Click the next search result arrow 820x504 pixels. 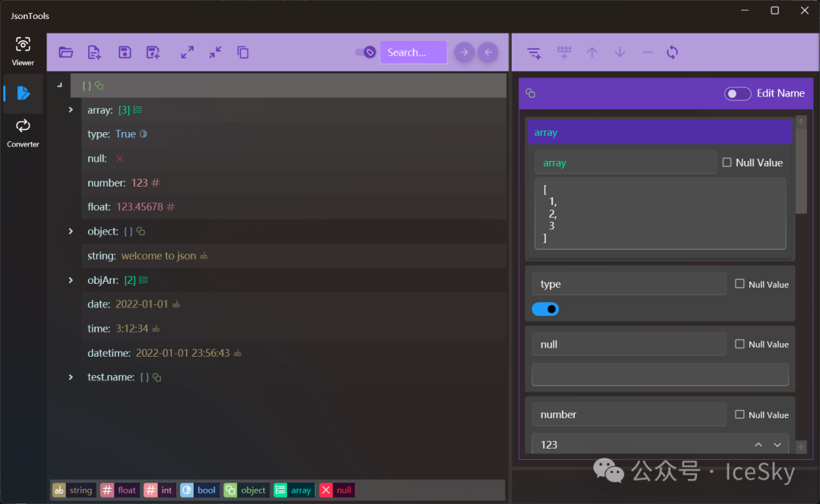[x=464, y=52]
